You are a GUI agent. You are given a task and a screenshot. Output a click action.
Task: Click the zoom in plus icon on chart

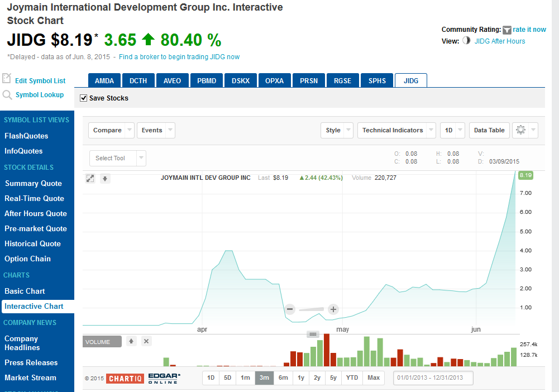(333, 309)
